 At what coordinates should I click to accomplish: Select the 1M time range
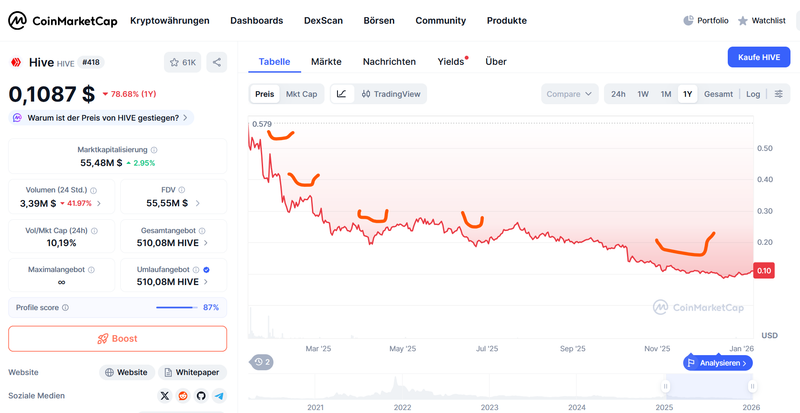665,94
